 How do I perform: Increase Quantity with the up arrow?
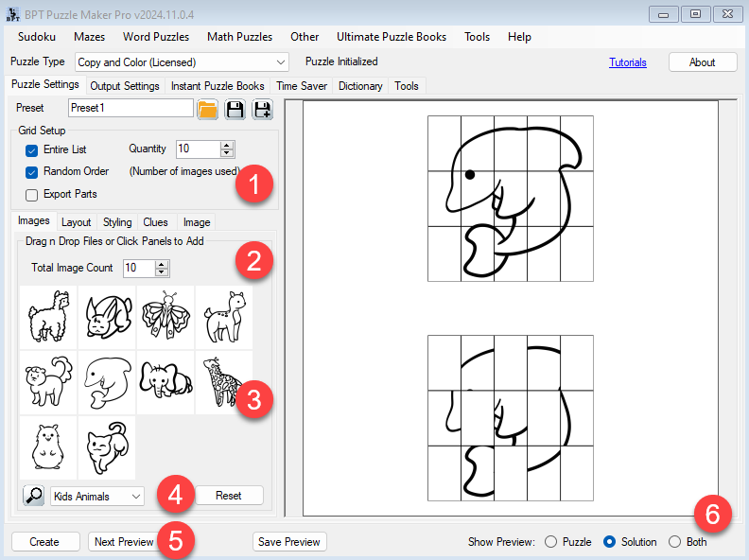[x=227, y=145]
